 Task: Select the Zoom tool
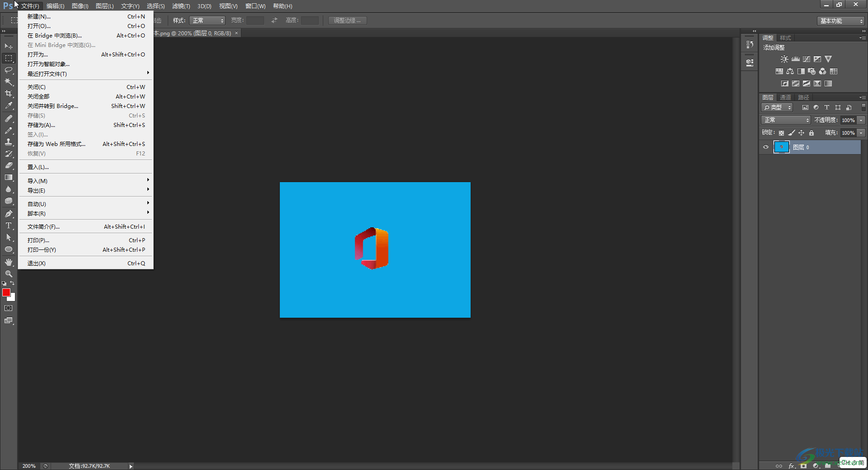pos(9,274)
